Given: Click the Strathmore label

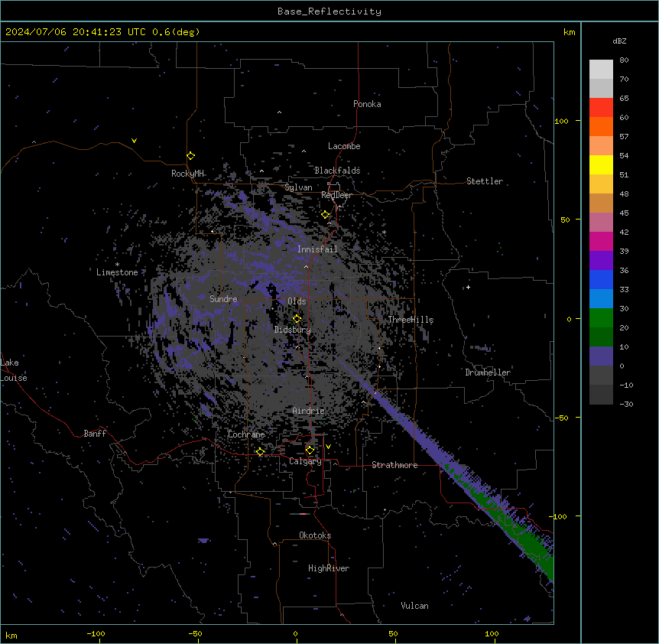Looking at the screenshot, I should (x=394, y=465).
